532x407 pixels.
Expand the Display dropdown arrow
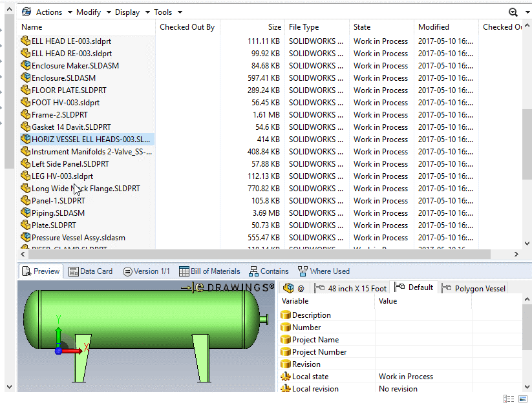click(x=147, y=12)
